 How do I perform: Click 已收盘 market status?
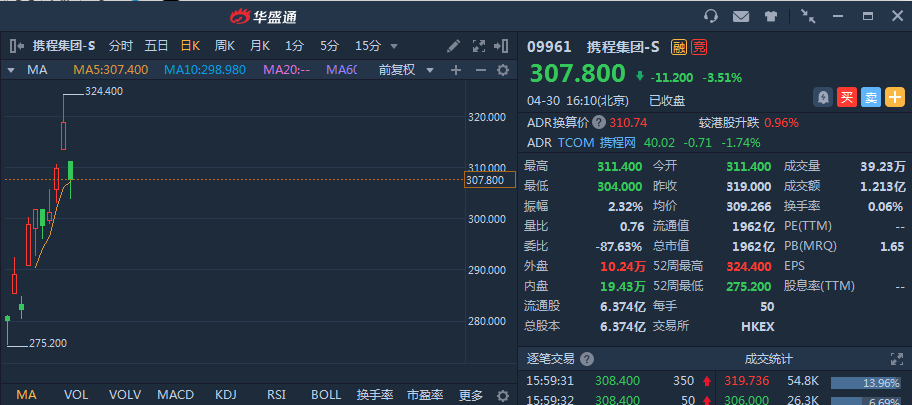click(x=667, y=101)
